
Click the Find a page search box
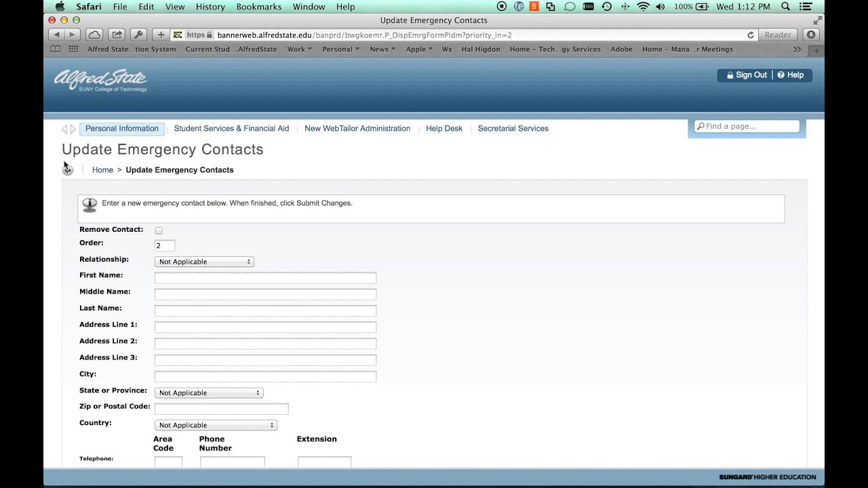click(747, 126)
